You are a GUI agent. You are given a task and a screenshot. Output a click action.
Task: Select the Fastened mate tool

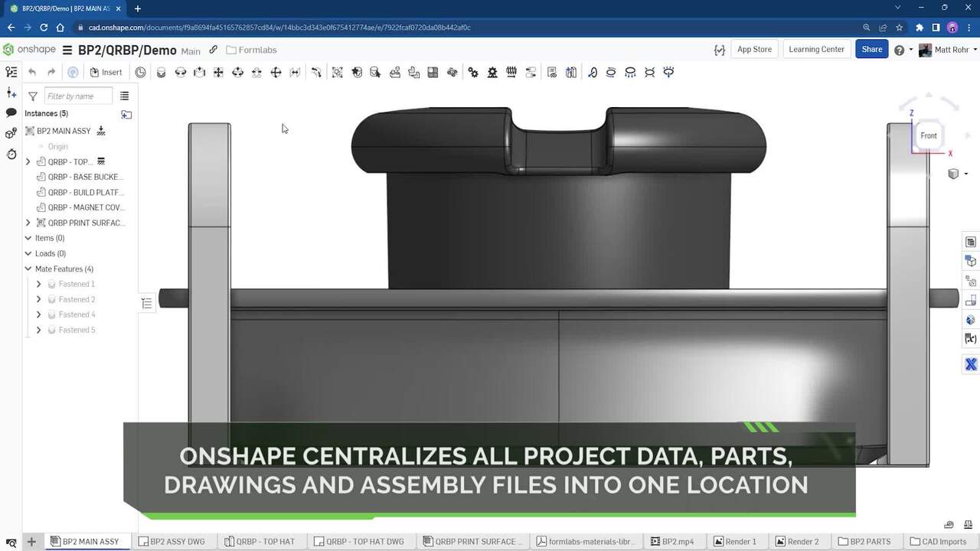pyautogui.click(x=161, y=72)
